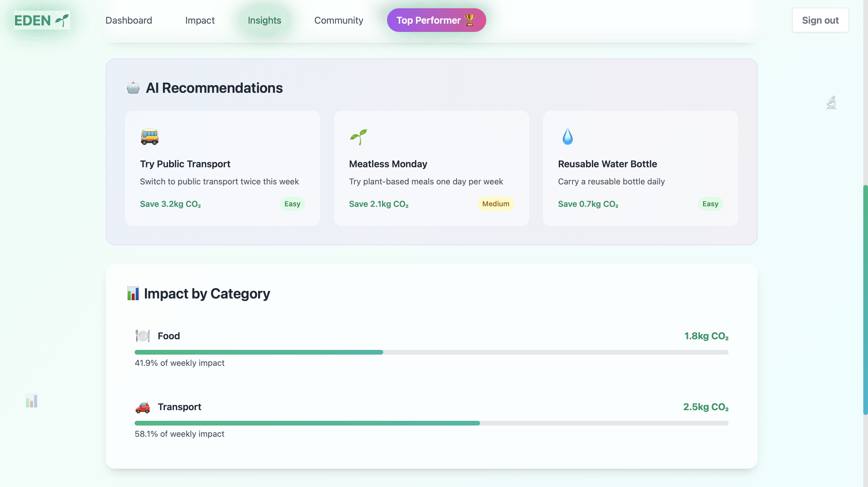
Task: Click the faded microscope icon at right
Action: click(832, 103)
